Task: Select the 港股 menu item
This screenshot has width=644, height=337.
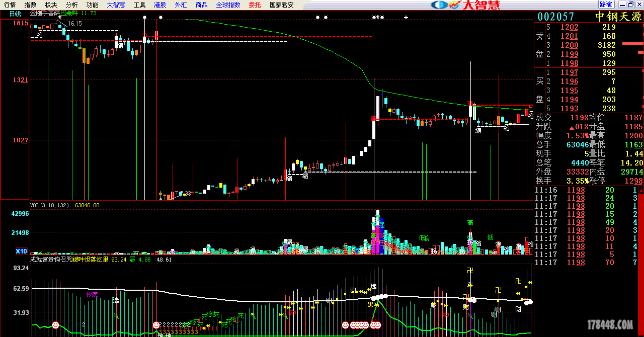Action: [x=160, y=5]
